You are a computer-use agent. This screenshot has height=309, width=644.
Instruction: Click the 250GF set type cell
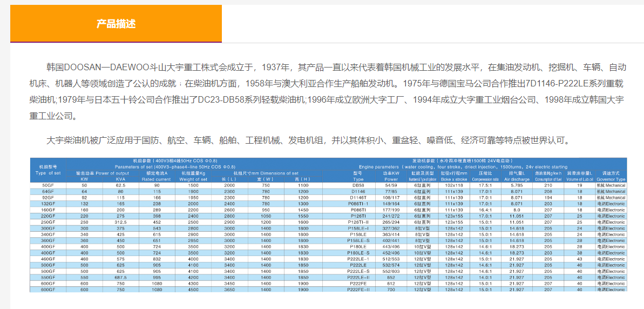click(48, 222)
